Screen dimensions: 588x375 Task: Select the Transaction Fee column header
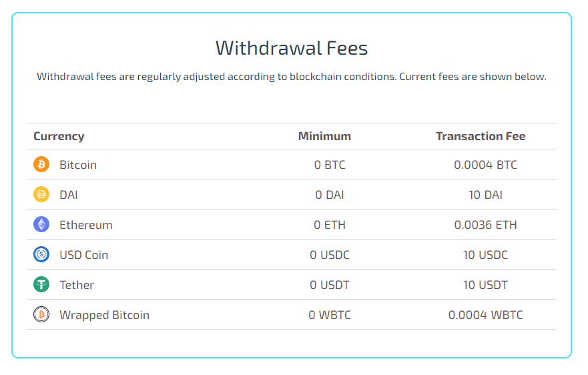(481, 136)
